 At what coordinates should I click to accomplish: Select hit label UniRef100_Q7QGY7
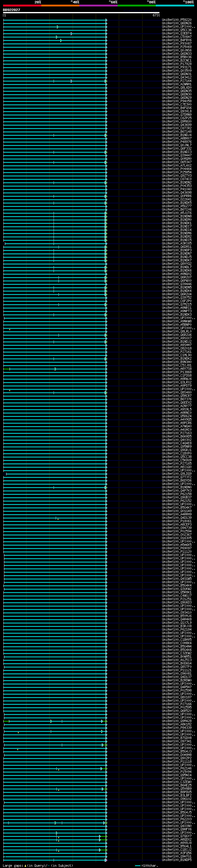pos(177,836)
